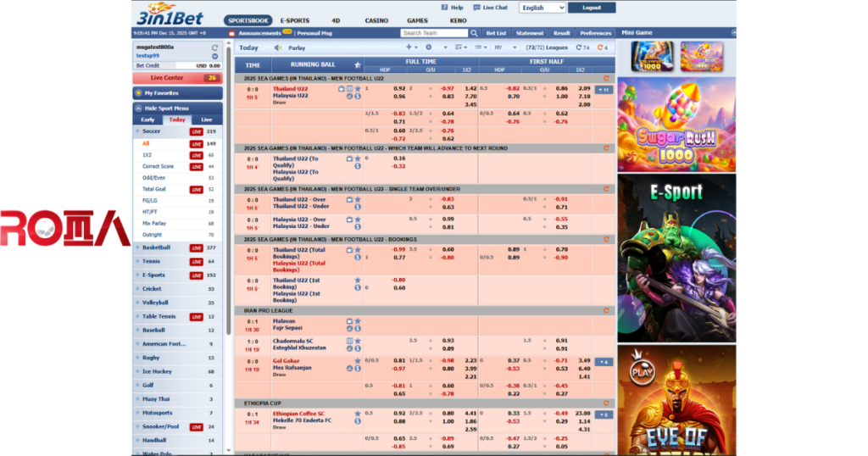Open scoreboard grid icon for Thailand U22 match
868x456 pixels.
(x=349, y=88)
